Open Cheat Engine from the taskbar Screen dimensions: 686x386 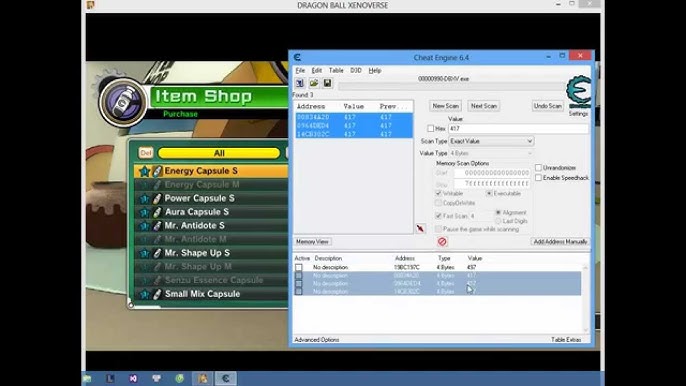point(226,378)
